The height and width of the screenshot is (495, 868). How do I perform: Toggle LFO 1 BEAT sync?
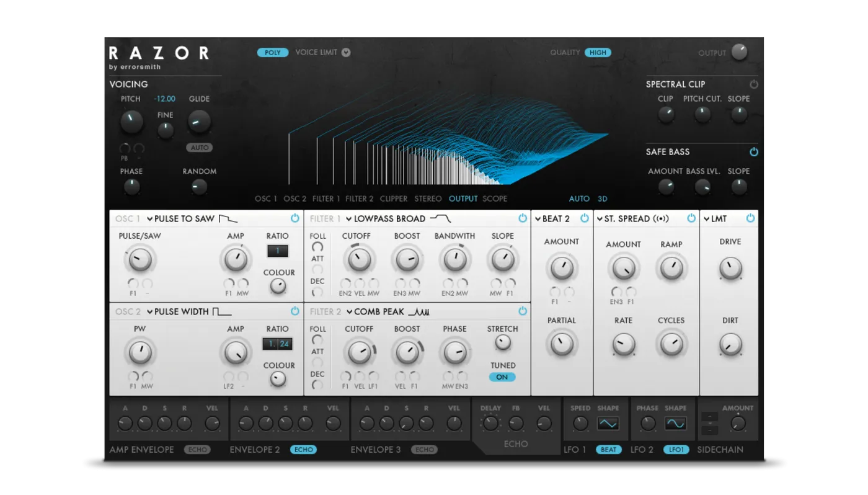coord(609,450)
